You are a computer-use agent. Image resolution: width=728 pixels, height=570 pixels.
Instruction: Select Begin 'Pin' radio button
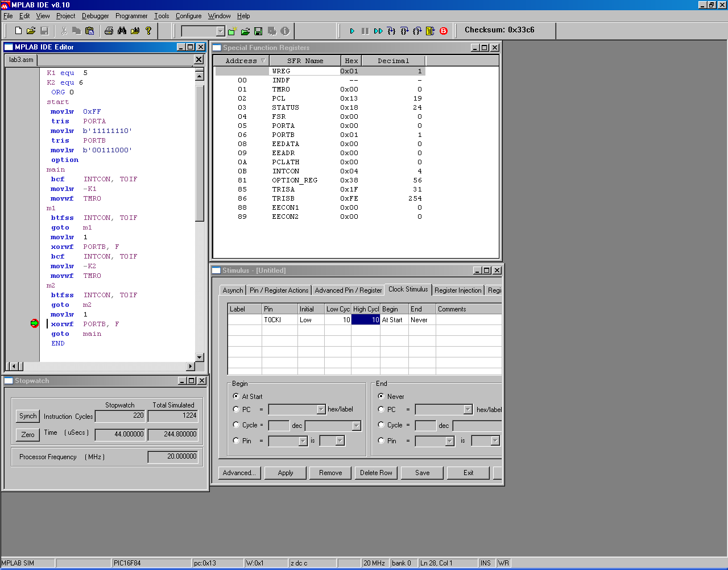tap(236, 440)
